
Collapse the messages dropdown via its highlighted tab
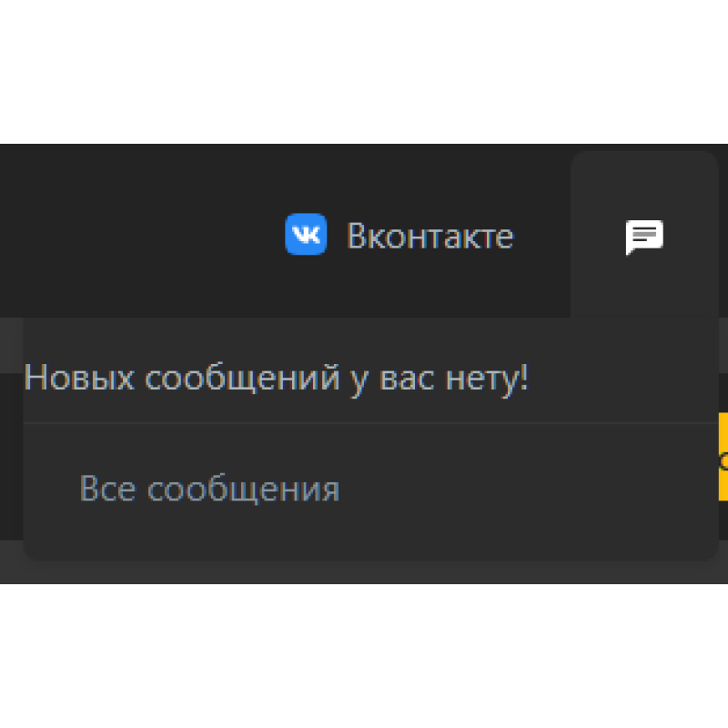644,235
